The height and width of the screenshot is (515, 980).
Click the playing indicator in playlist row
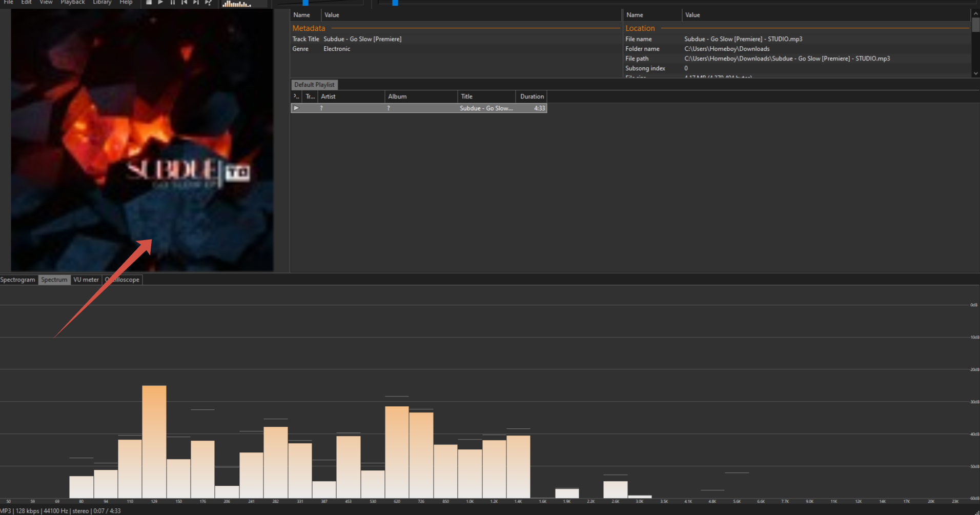click(x=296, y=108)
